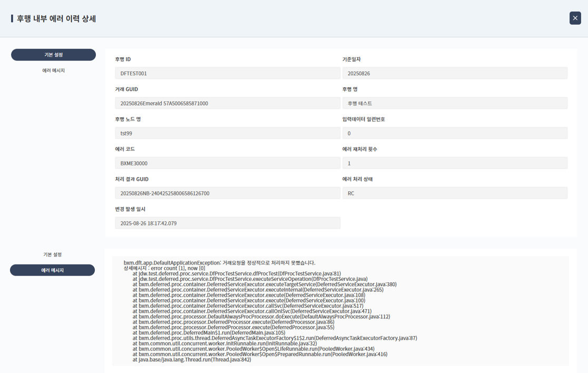Close the 후행 내부 에러 이력 상세 dialog
The height and width of the screenshot is (373, 588).
(575, 18)
